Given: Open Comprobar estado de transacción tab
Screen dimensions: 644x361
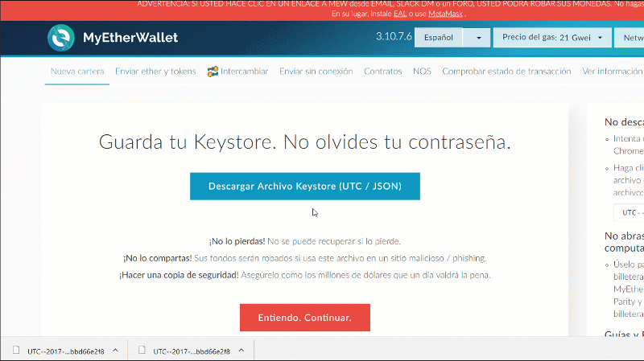Looking at the screenshot, I should (x=506, y=72).
